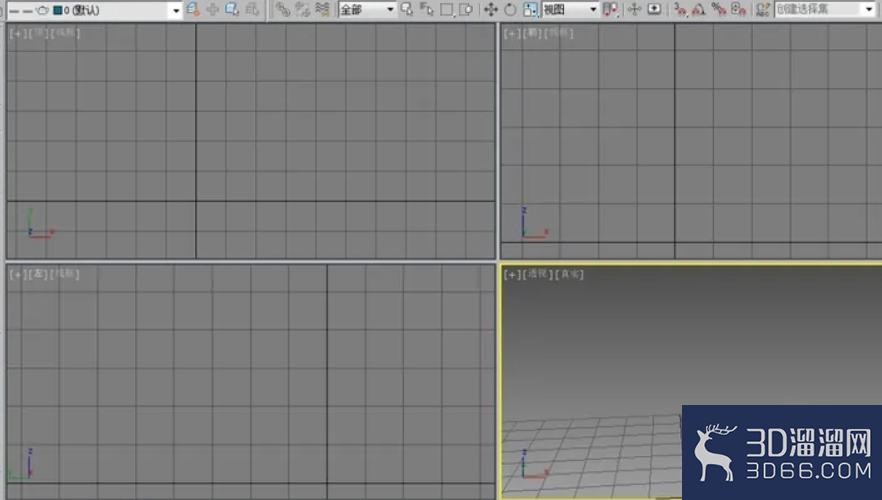Image resolution: width=882 pixels, height=500 pixels.
Task: Open the 顶 view label menu
Action: click(39, 33)
